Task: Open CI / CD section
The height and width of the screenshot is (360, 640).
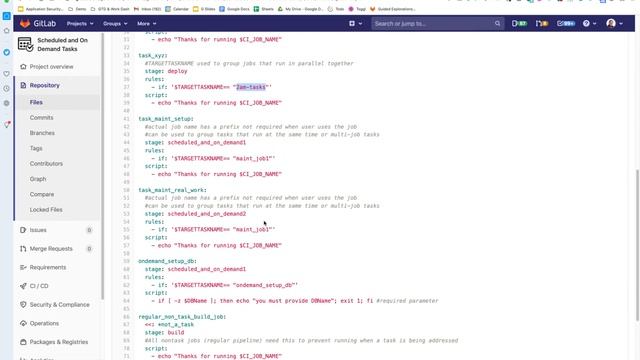Action: click(39, 286)
